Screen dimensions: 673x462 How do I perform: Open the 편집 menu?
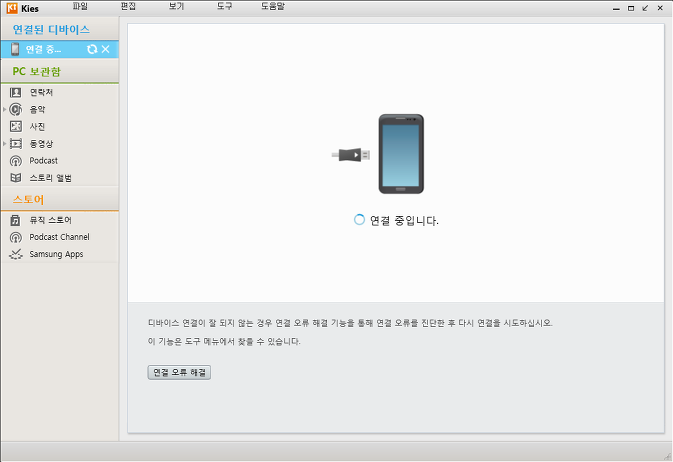click(x=128, y=6)
